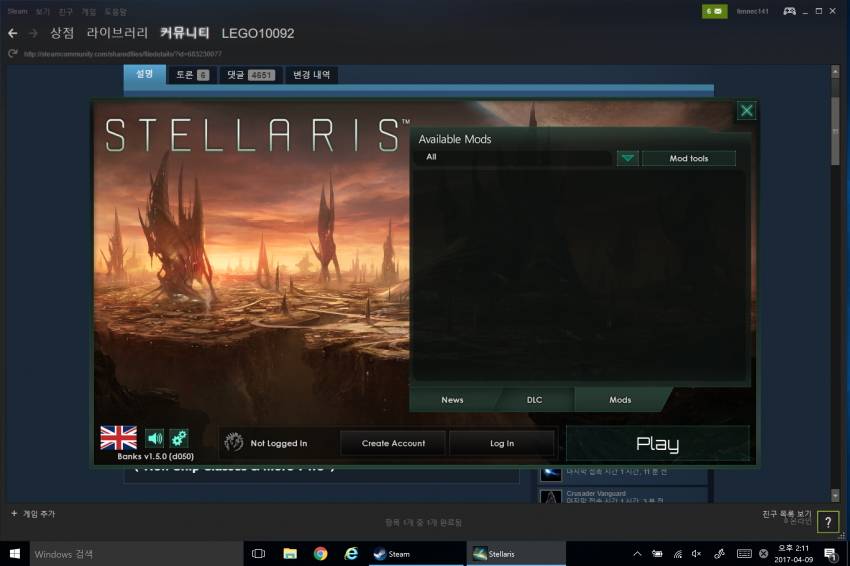Screen dimensions: 850x566
Task: Open Task View in the taskbar
Action: (259, 554)
